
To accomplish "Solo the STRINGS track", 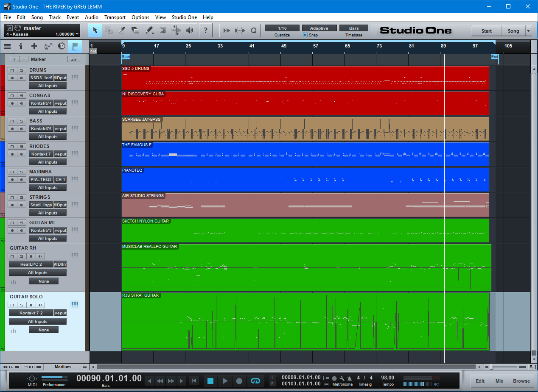I will [x=21, y=197].
